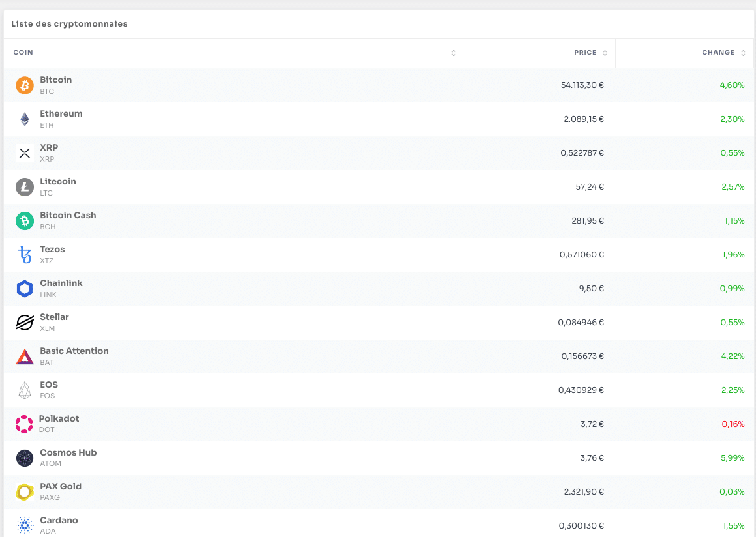Select the XRP coin icon
Image resolution: width=756 pixels, height=537 pixels.
(x=25, y=153)
